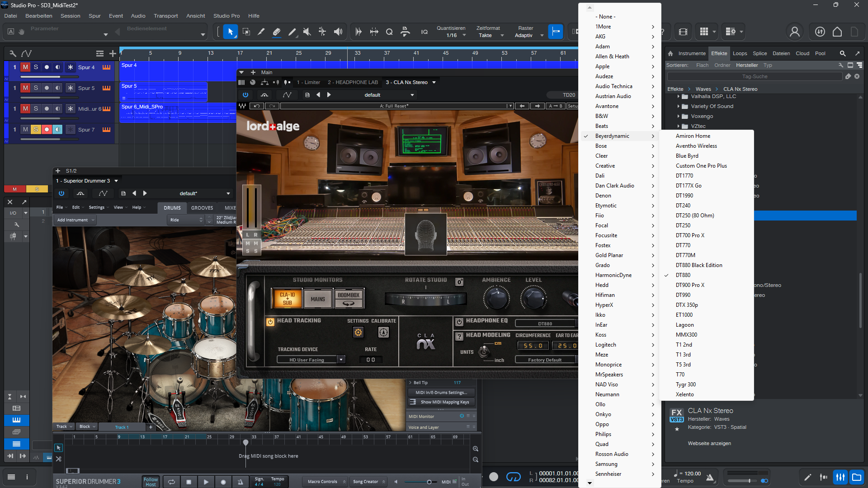Click the Head Modeling question mark help icon
Viewport: 868px width, 488px height.
pyautogui.click(x=459, y=336)
